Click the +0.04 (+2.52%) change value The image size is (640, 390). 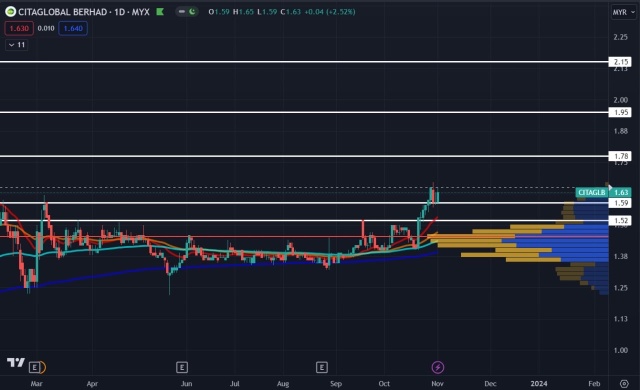330,12
